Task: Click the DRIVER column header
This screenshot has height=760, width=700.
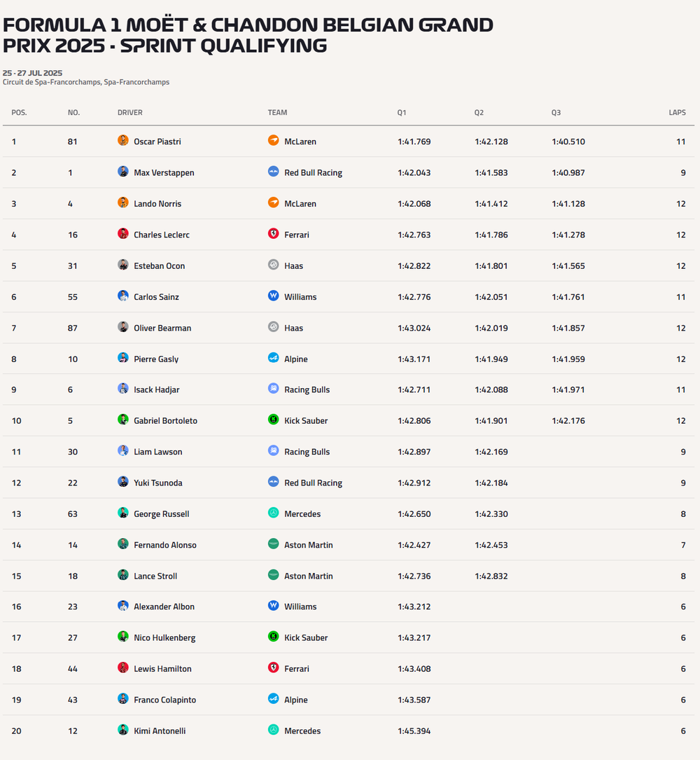Action: [130, 113]
